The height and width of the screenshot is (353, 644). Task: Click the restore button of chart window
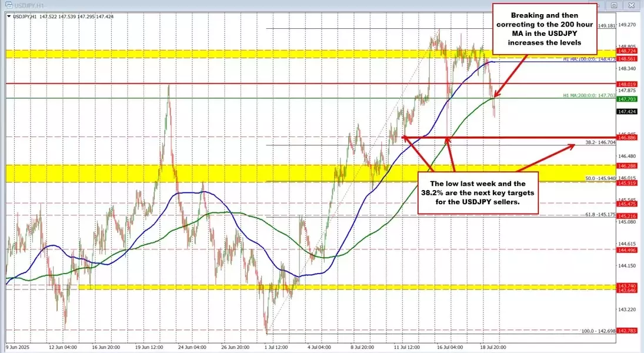[x=614, y=5]
